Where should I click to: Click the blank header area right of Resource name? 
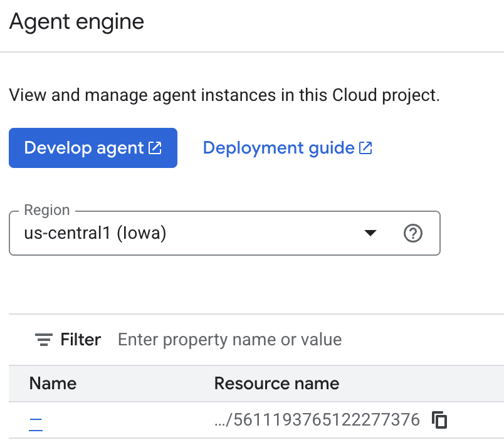pyautogui.click(x=426, y=384)
